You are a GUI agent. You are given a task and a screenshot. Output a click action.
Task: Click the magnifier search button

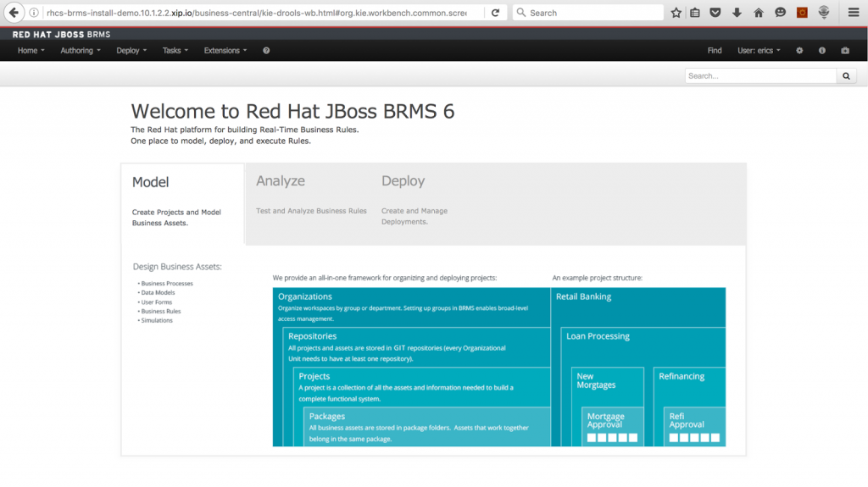pyautogui.click(x=847, y=76)
